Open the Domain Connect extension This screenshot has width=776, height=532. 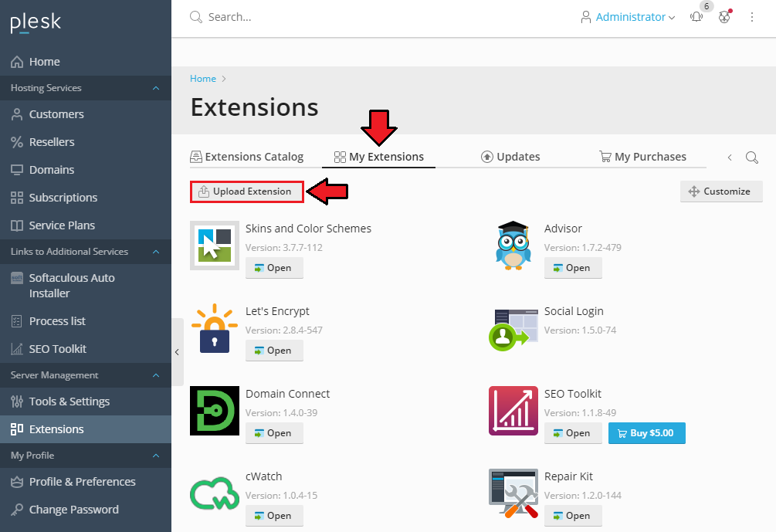tap(274, 433)
